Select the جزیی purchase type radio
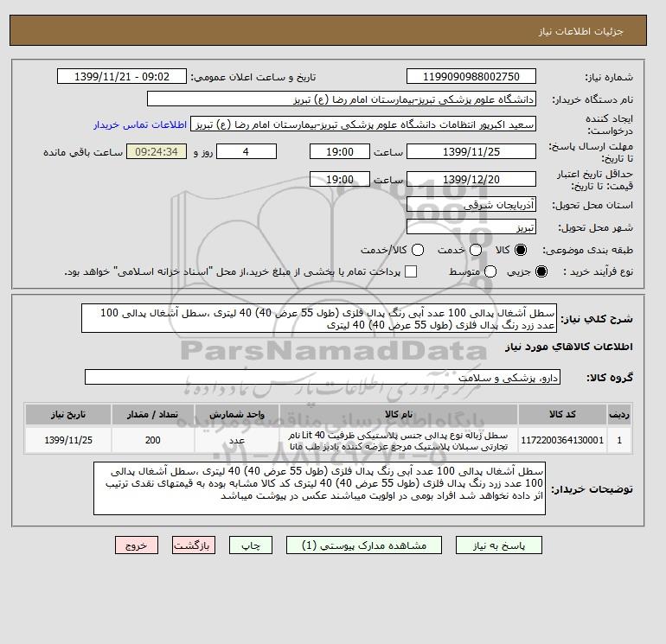Screen dimensions: 666x644 coord(541,271)
